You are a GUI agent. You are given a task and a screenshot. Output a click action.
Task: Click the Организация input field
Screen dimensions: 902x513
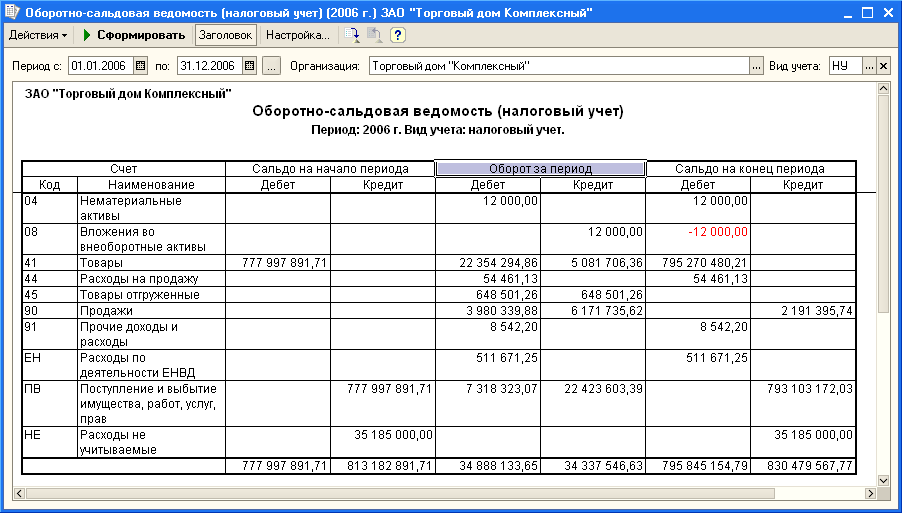coord(559,66)
